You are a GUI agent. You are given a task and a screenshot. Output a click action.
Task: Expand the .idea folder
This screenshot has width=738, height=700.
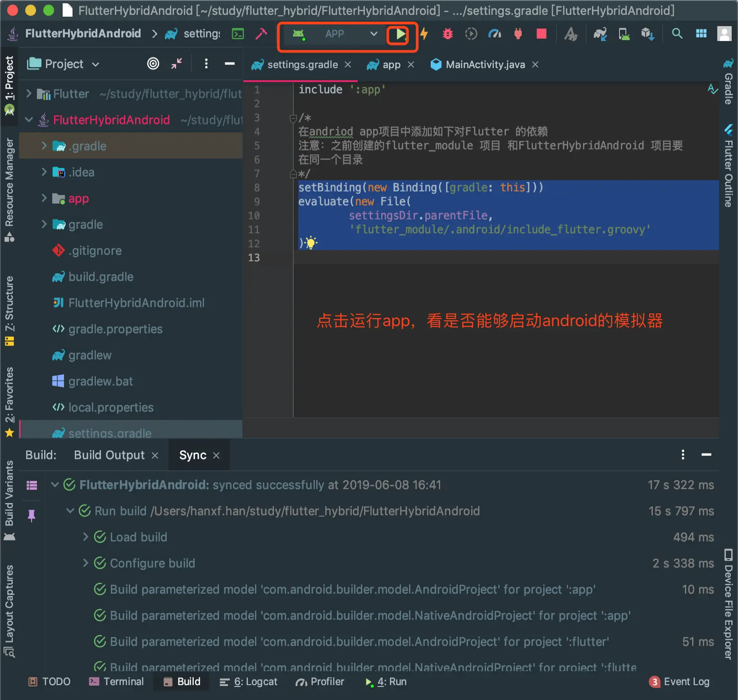tap(44, 172)
